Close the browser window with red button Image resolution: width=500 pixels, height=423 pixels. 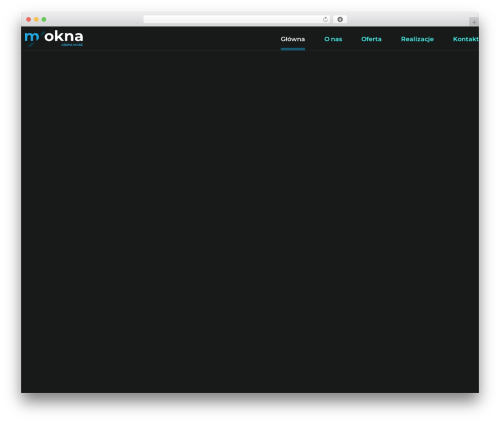point(29,19)
